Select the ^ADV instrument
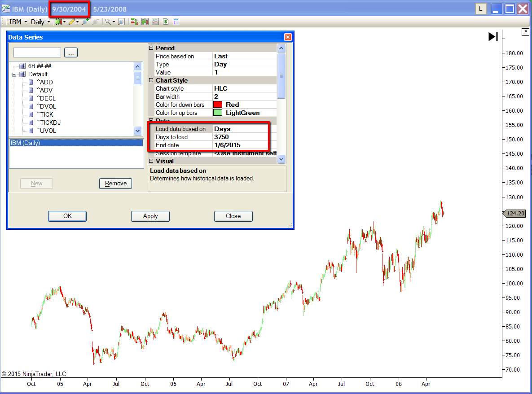 [45, 91]
